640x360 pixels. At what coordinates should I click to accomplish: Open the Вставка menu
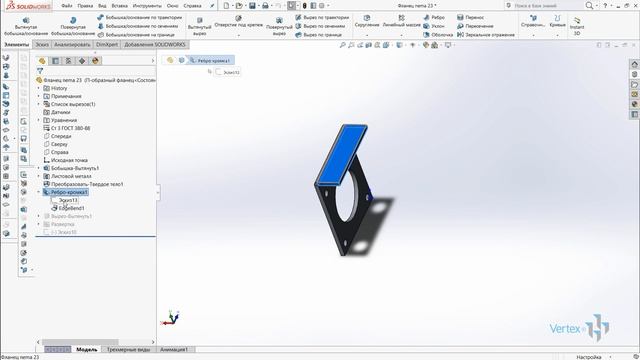[120, 6]
